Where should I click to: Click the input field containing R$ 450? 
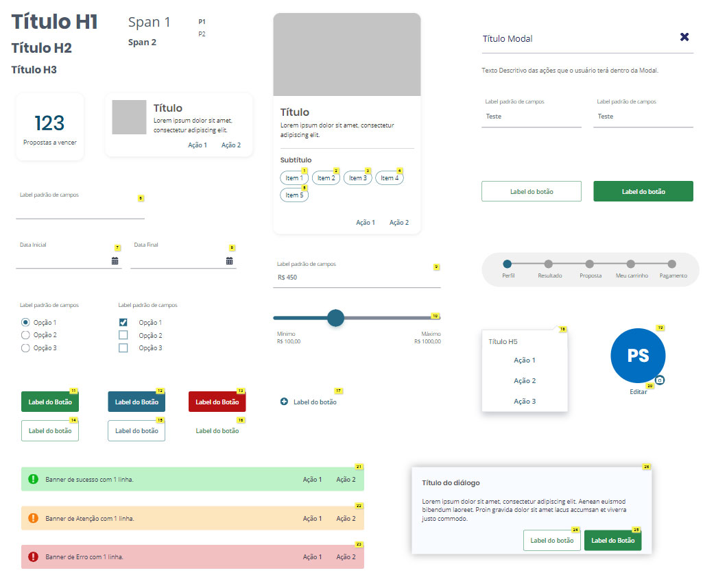357,278
